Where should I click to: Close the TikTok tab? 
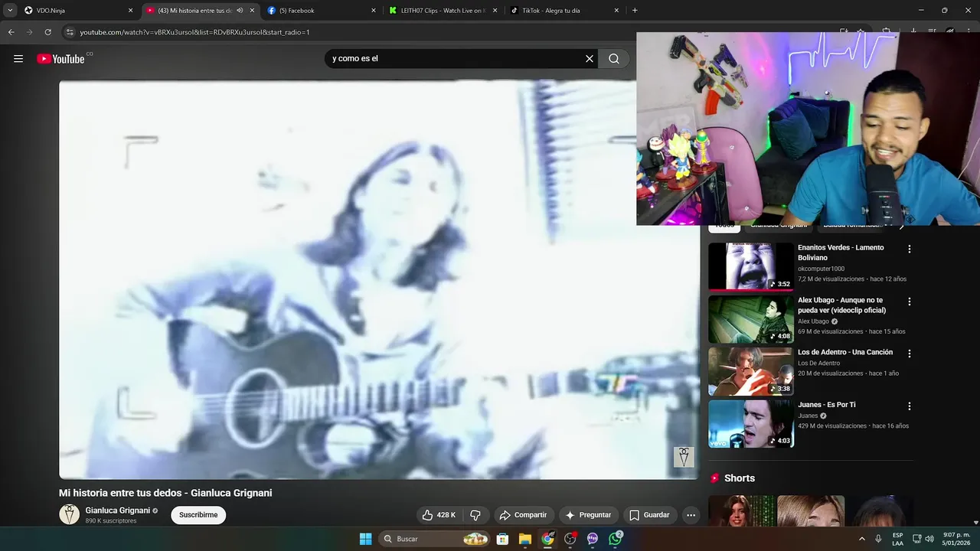[616, 11]
